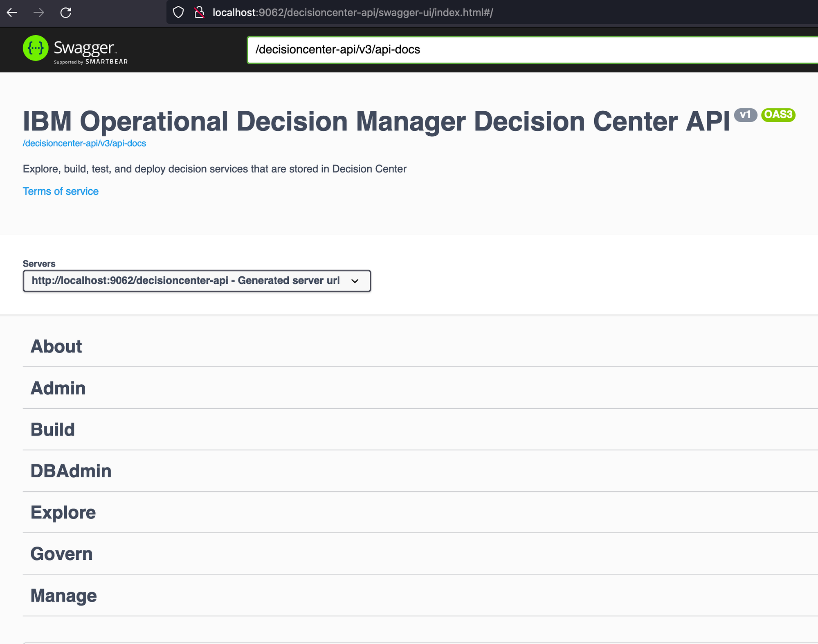Open the Servers dropdown
Viewport: 818px width, 644px height.
coord(197,281)
